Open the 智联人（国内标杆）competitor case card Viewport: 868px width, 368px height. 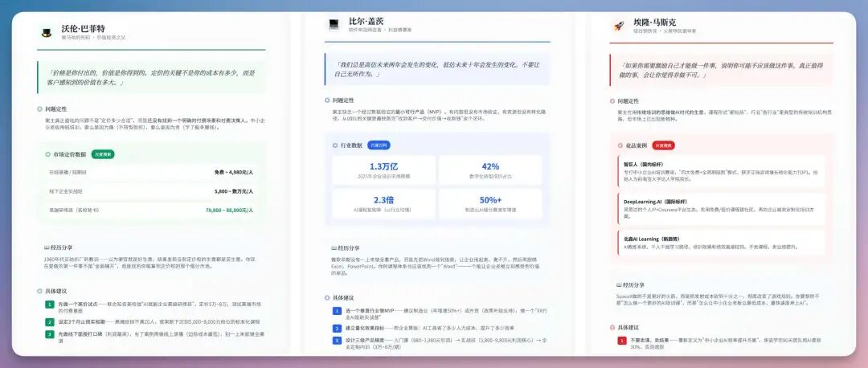(x=721, y=172)
